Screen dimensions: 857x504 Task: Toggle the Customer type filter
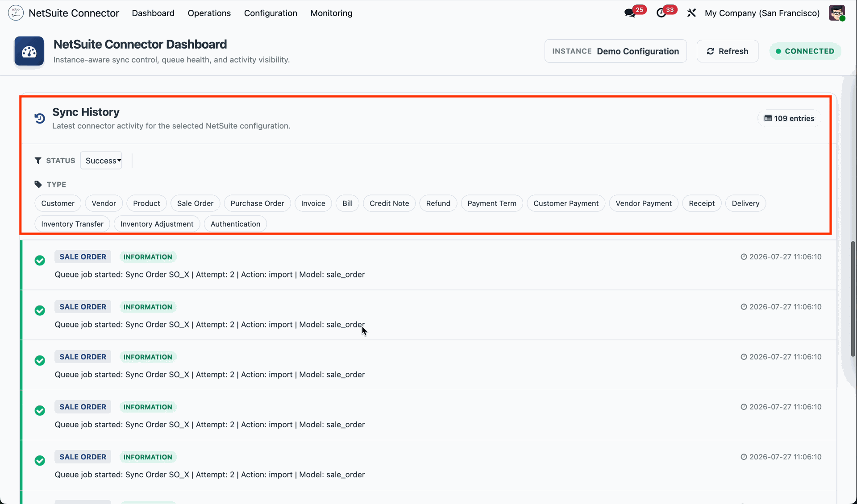(58, 203)
